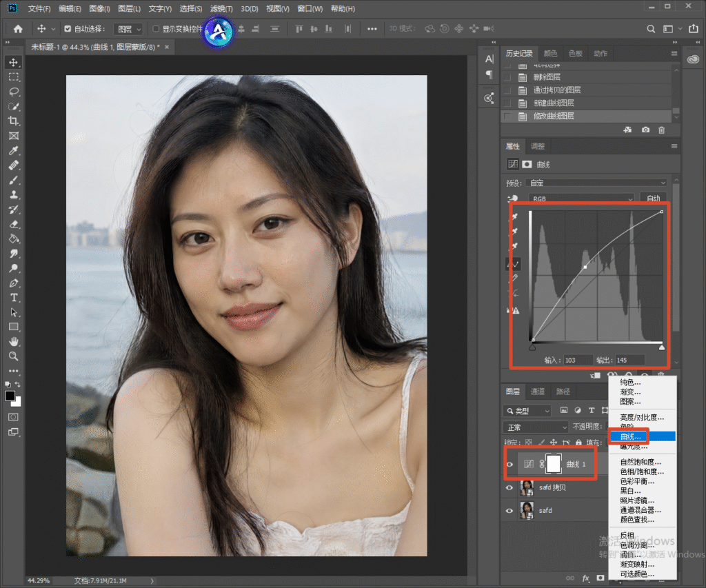Choose 曲线... from the adjustment menu
Viewport: 706px width, 588px height.
(x=643, y=436)
